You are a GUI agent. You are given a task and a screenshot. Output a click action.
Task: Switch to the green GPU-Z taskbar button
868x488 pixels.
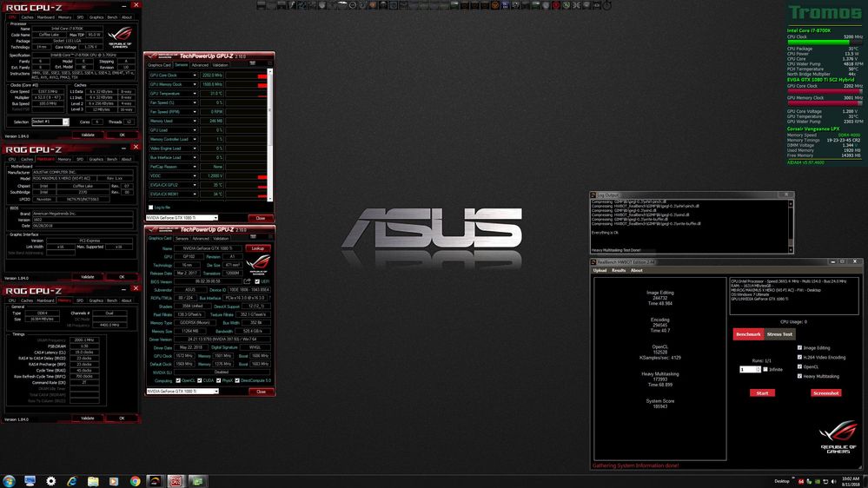pyautogui.click(x=197, y=481)
